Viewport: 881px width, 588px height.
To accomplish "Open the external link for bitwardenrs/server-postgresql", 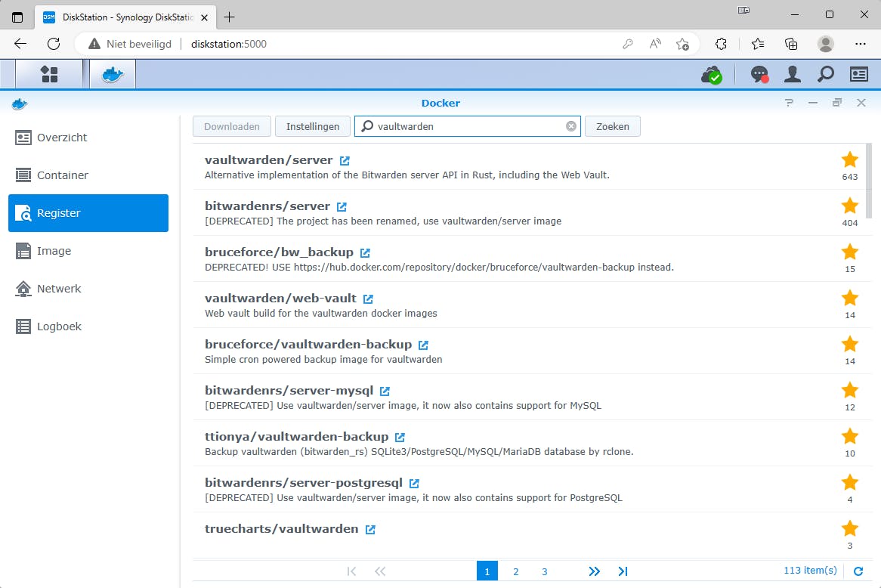I will pos(414,484).
